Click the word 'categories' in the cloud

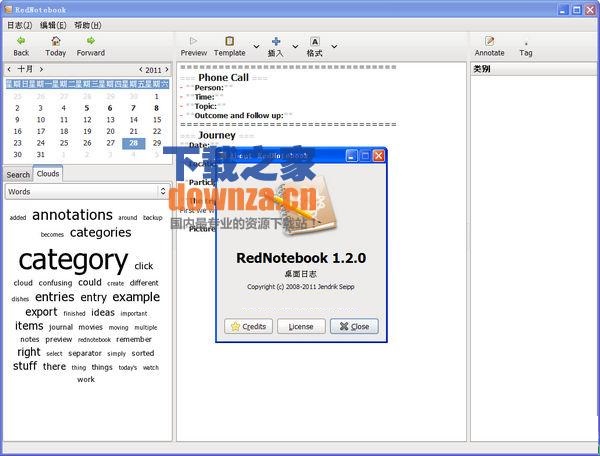point(101,232)
